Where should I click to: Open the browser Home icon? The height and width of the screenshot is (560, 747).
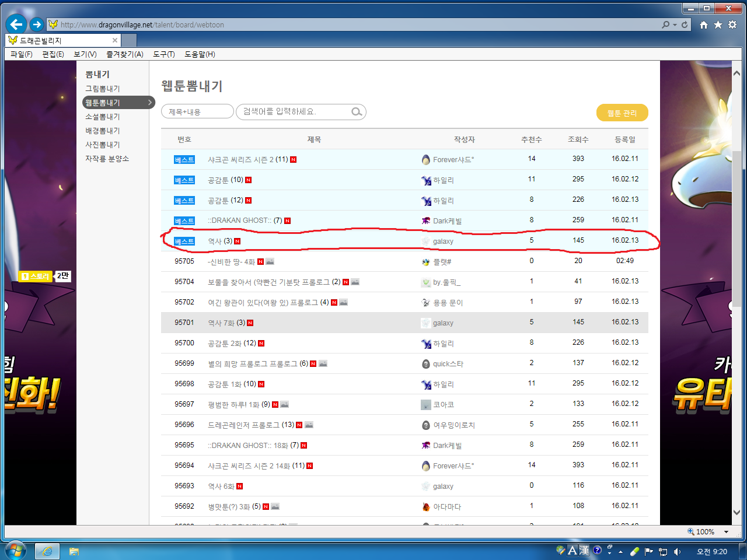pos(704,24)
